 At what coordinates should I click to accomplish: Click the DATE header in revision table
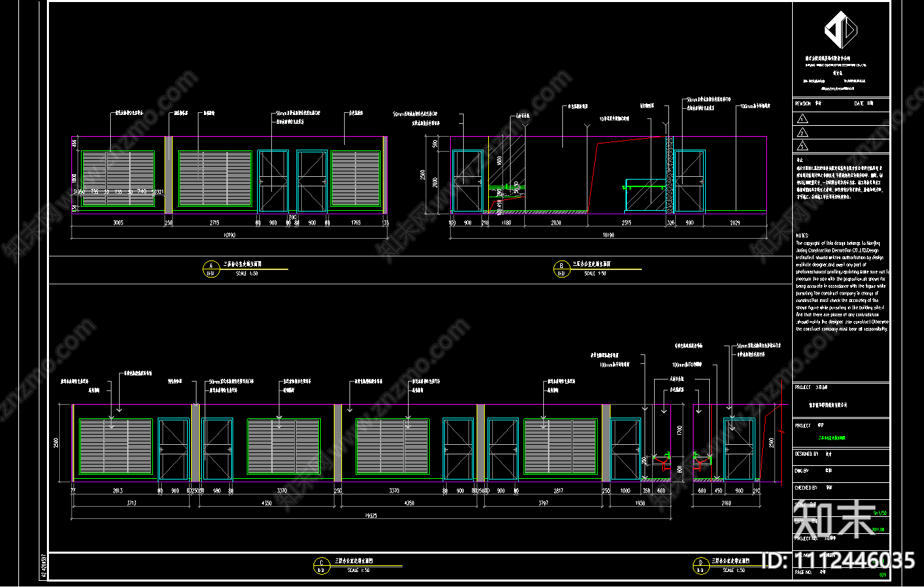[x=859, y=104]
